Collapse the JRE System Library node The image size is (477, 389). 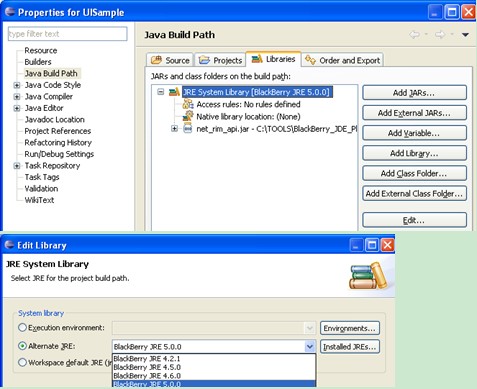(161, 92)
